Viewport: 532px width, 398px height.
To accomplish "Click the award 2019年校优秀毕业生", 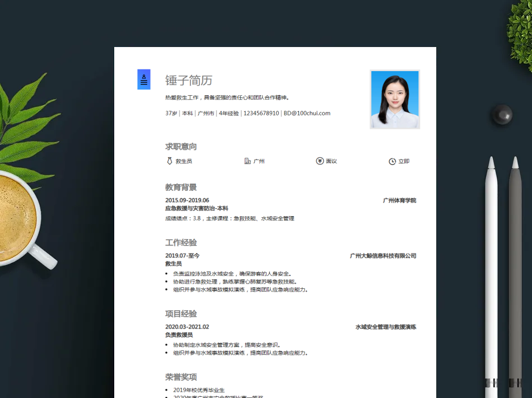I will tap(199, 390).
